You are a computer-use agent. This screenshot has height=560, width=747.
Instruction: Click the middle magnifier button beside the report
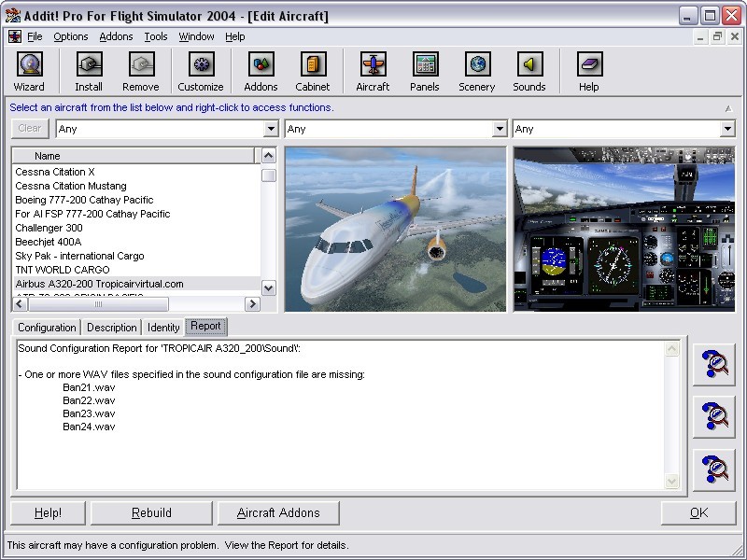click(714, 417)
